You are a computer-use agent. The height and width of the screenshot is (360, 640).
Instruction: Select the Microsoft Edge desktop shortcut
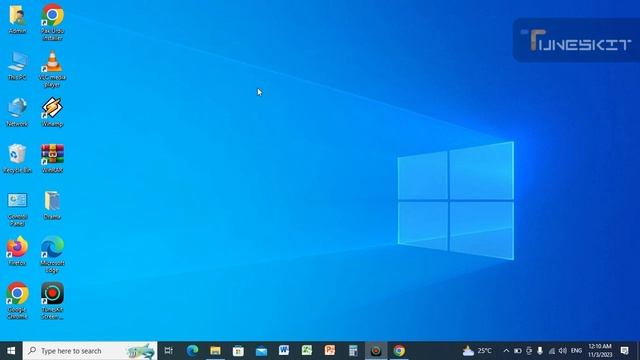(52, 255)
